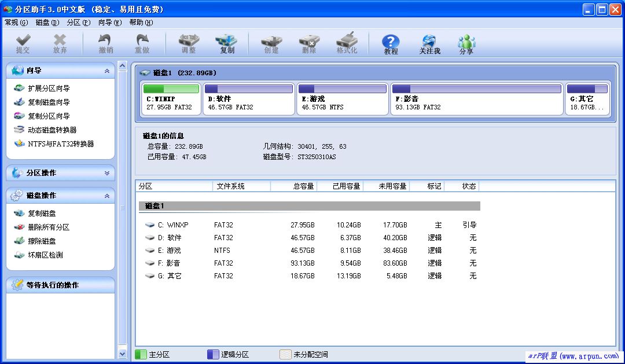625x364 pixels.
Task: Launch the 扩展分区向导 wizard
Action: click(49, 89)
